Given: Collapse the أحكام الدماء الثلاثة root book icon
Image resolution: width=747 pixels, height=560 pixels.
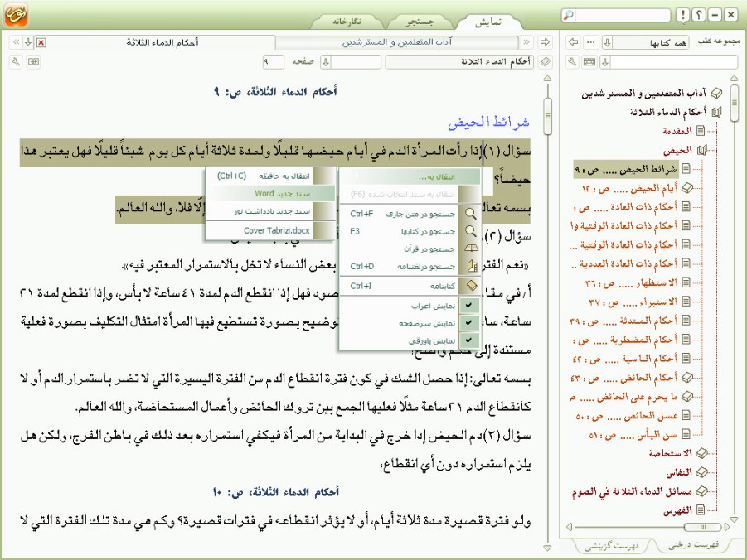Looking at the screenshot, I should (x=716, y=113).
